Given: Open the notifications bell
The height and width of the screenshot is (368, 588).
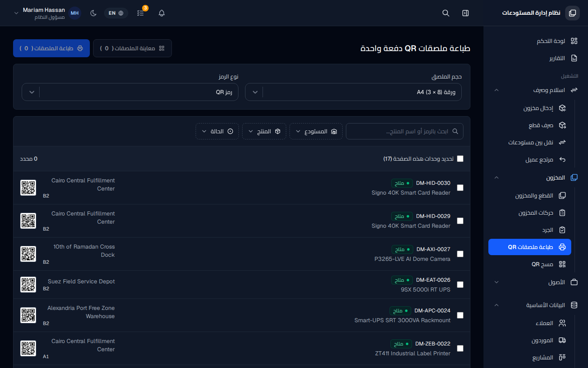Looking at the screenshot, I should pyautogui.click(x=162, y=13).
